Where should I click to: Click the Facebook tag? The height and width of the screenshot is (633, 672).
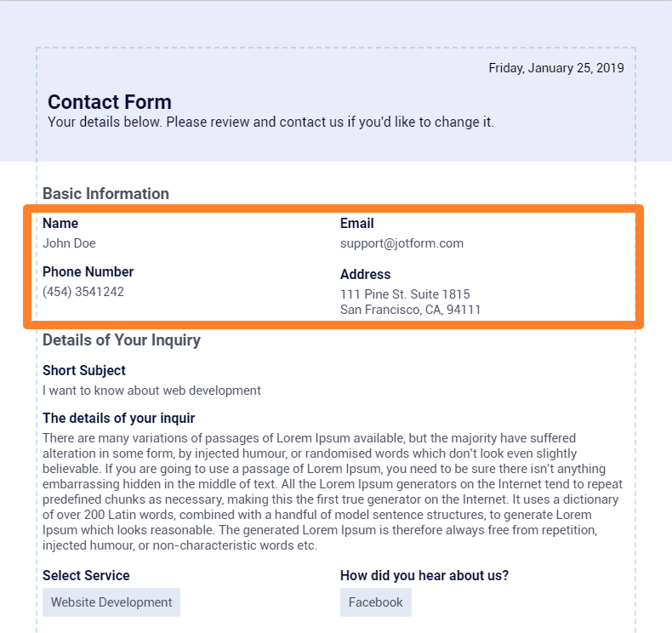[375, 602]
